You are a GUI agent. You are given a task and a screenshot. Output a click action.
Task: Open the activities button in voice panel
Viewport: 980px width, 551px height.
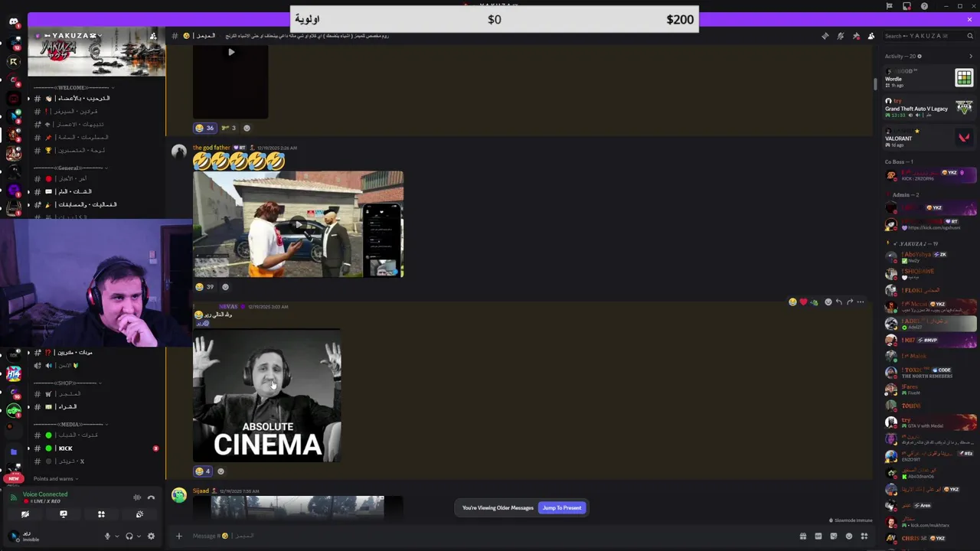[101, 514]
